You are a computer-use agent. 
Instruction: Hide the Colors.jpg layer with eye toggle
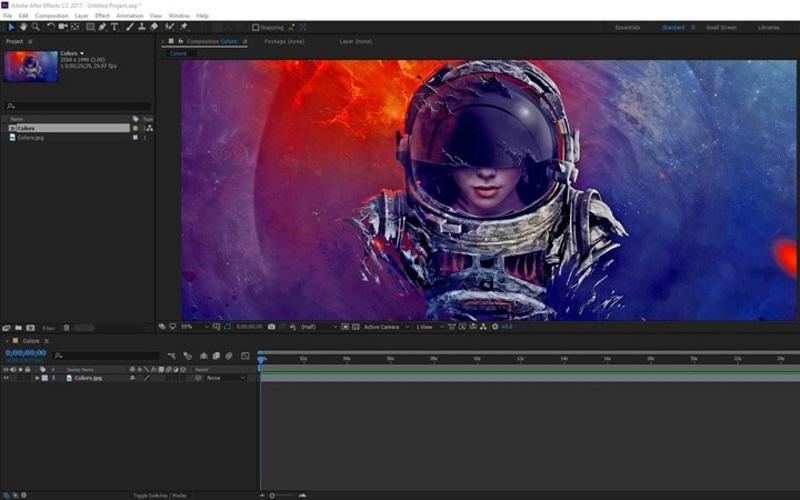click(x=6, y=378)
